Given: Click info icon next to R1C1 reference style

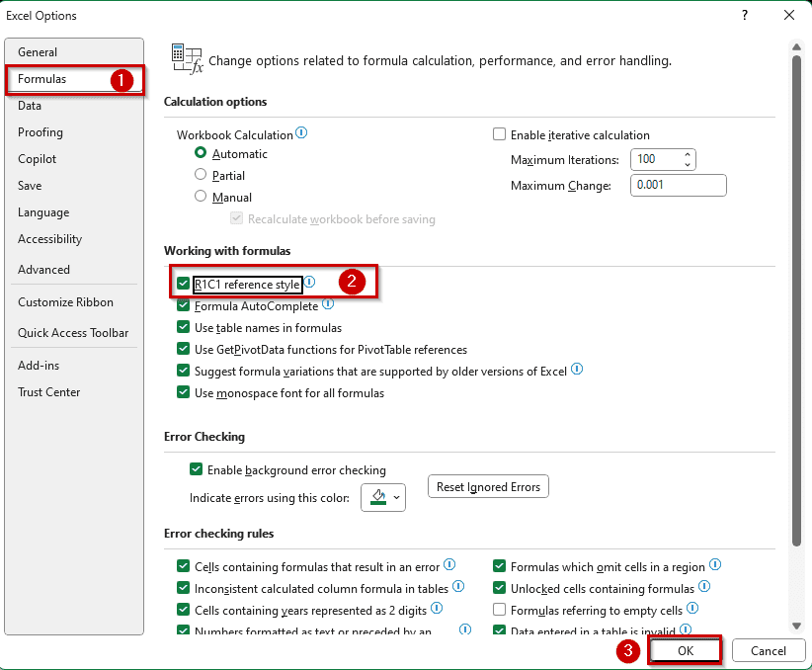Looking at the screenshot, I should coord(309,283).
